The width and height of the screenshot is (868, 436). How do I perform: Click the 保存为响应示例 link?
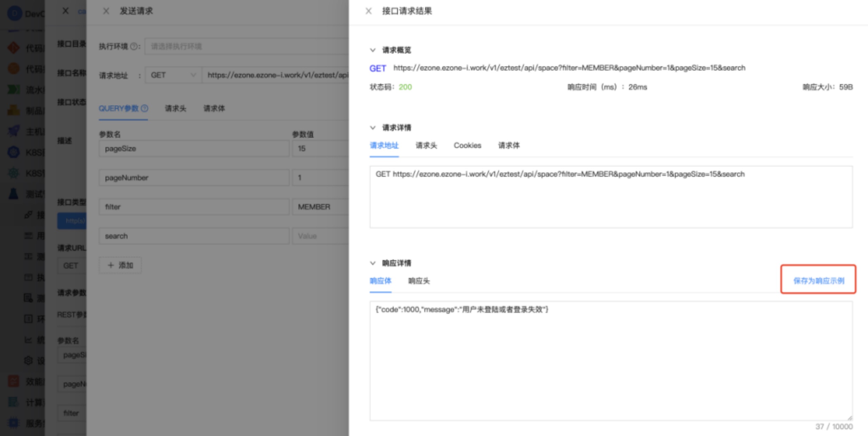click(x=818, y=280)
